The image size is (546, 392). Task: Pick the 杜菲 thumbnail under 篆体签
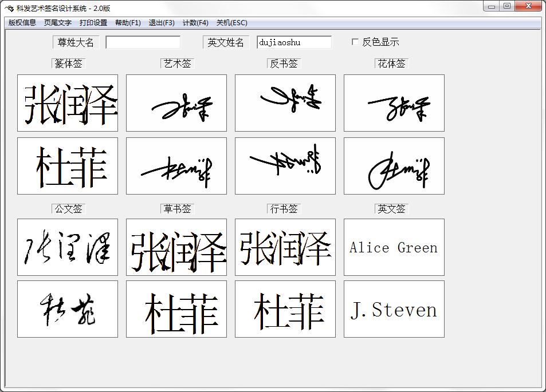[x=68, y=166]
